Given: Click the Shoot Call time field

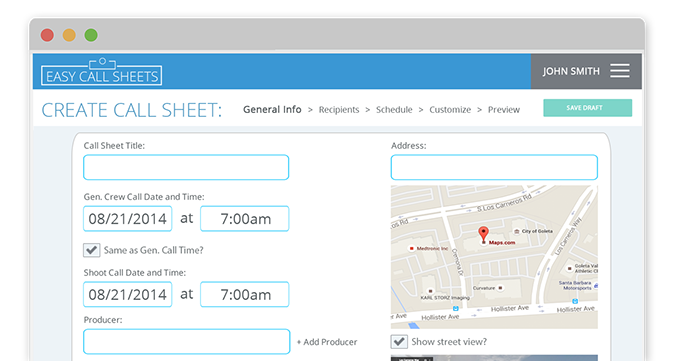Looking at the screenshot, I should pos(245,294).
